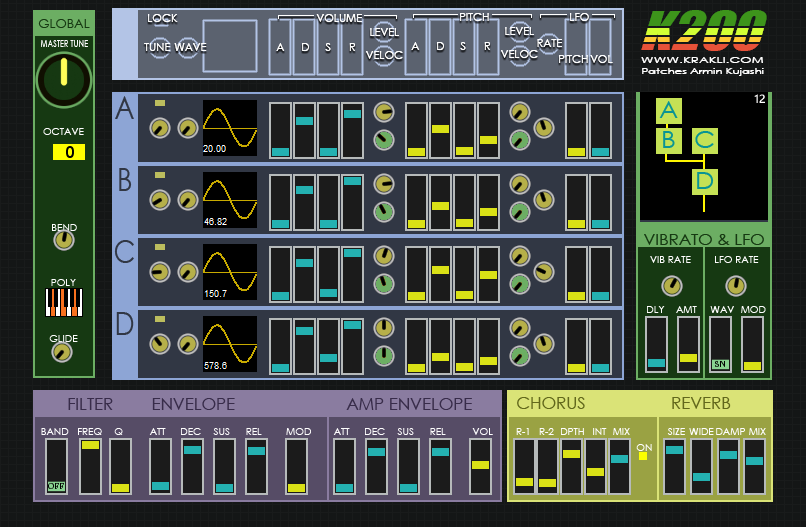Screen dimensions: 806x527
Task: Toggle operator A's lock indicator
Action: click(x=160, y=103)
